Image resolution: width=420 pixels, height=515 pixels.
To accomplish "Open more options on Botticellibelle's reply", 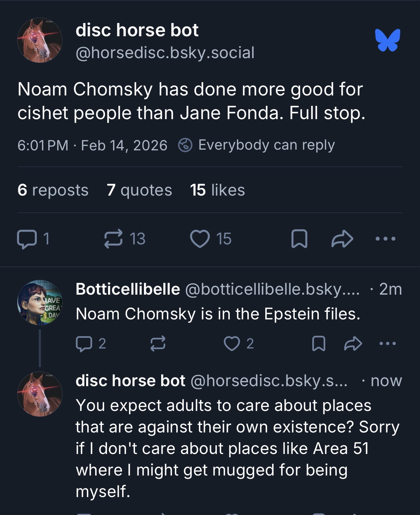I will [x=387, y=343].
